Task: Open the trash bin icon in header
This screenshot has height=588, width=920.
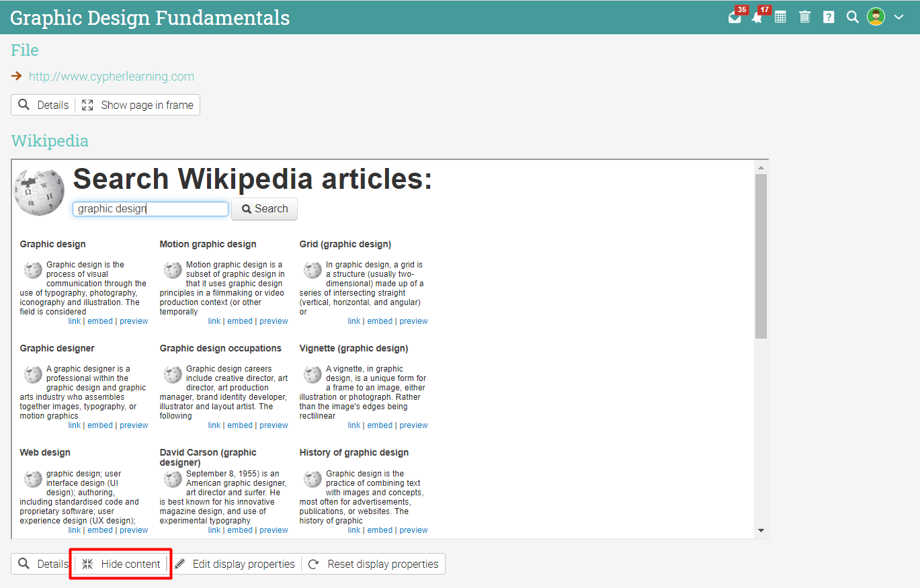Action: pyautogui.click(x=804, y=17)
